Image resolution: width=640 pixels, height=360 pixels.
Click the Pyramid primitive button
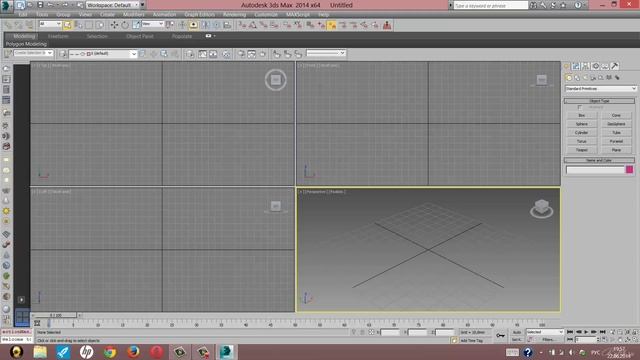[616, 141]
